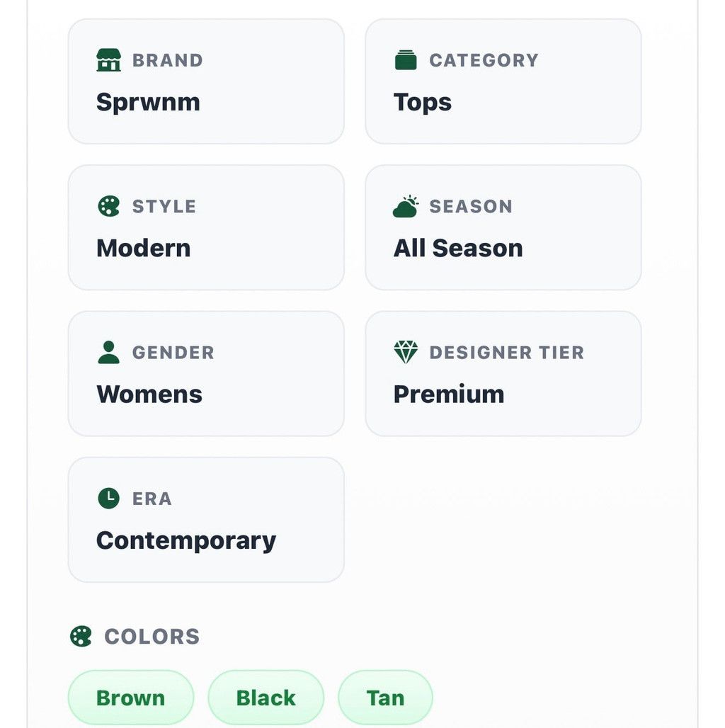This screenshot has width=725, height=728.
Task: Click the clock icon beside Era
Action: [x=108, y=499]
